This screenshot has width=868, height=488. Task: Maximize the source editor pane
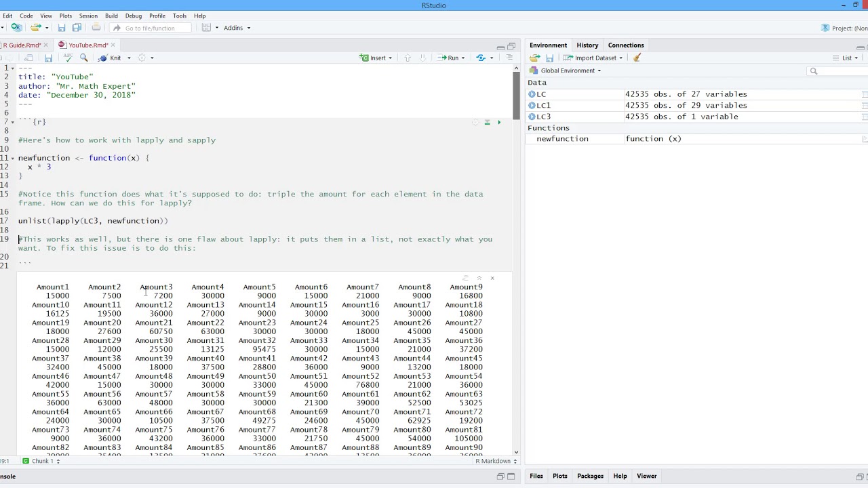[511, 46]
